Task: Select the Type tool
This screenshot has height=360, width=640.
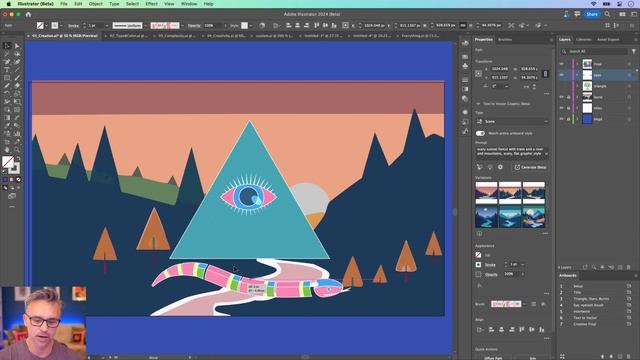Action: (7, 70)
